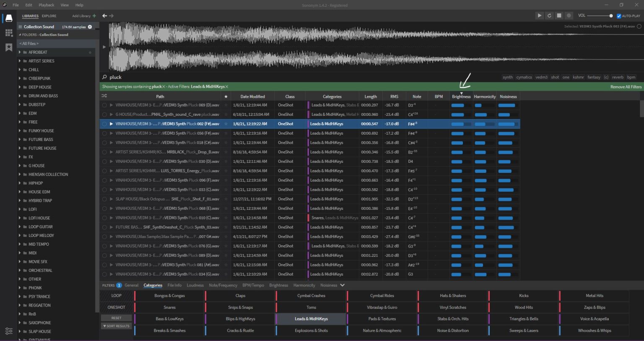Click the plus icon to add a library
644x341 pixels.
94,16
